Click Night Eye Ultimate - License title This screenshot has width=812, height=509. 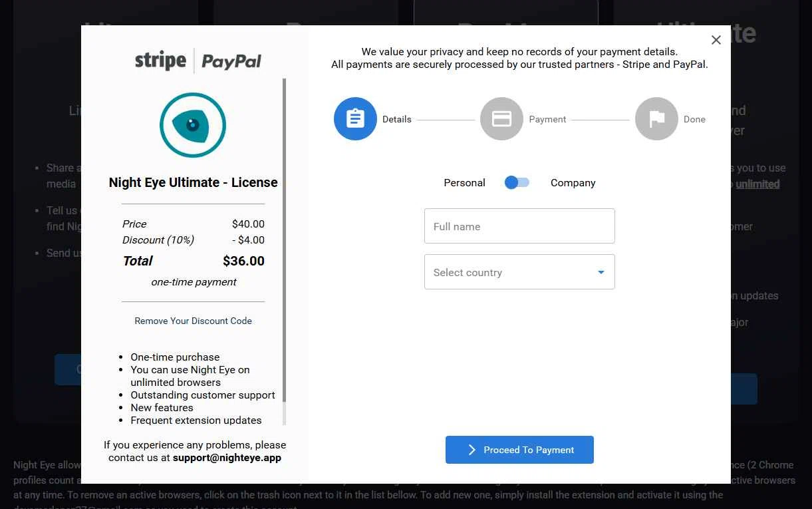coord(193,182)
